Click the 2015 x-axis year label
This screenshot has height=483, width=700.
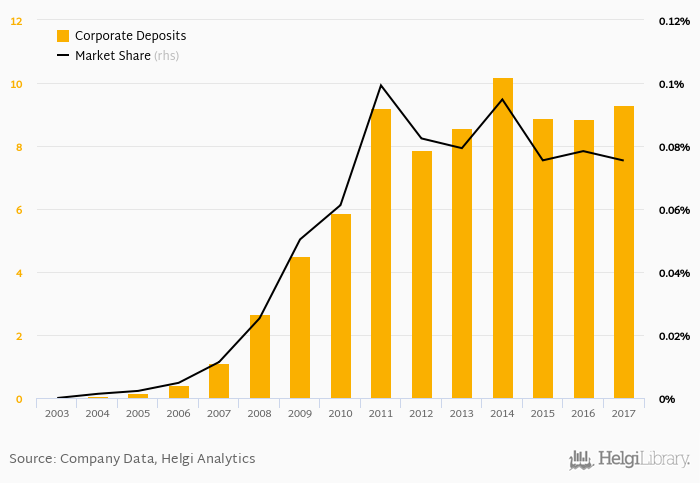coord(543,414)
